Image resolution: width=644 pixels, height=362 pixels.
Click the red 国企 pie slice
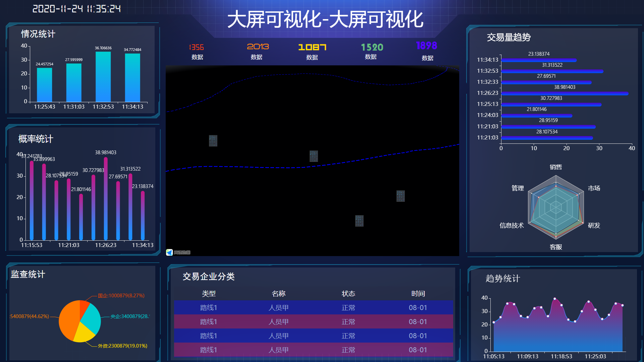pyautogui.click(x=84, y=306)
